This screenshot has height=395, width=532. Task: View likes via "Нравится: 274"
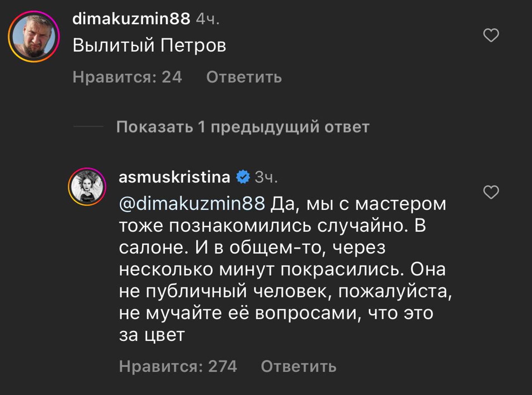(x=178, y=366)
